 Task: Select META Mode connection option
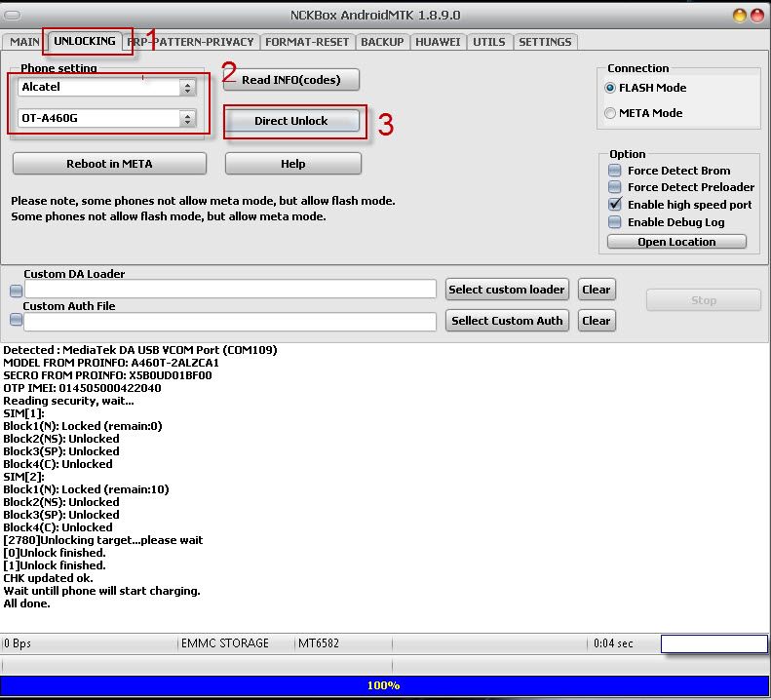(611, 113)
